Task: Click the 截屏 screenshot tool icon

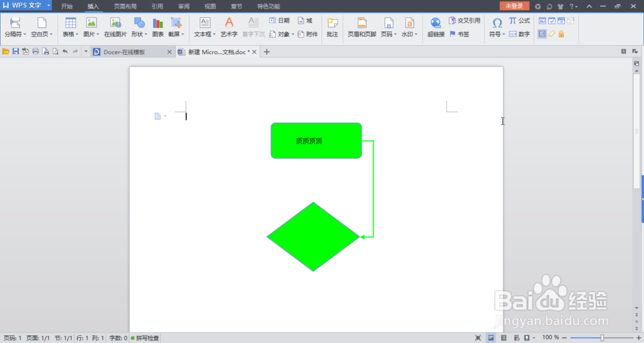Action: (x=176, y=23)
